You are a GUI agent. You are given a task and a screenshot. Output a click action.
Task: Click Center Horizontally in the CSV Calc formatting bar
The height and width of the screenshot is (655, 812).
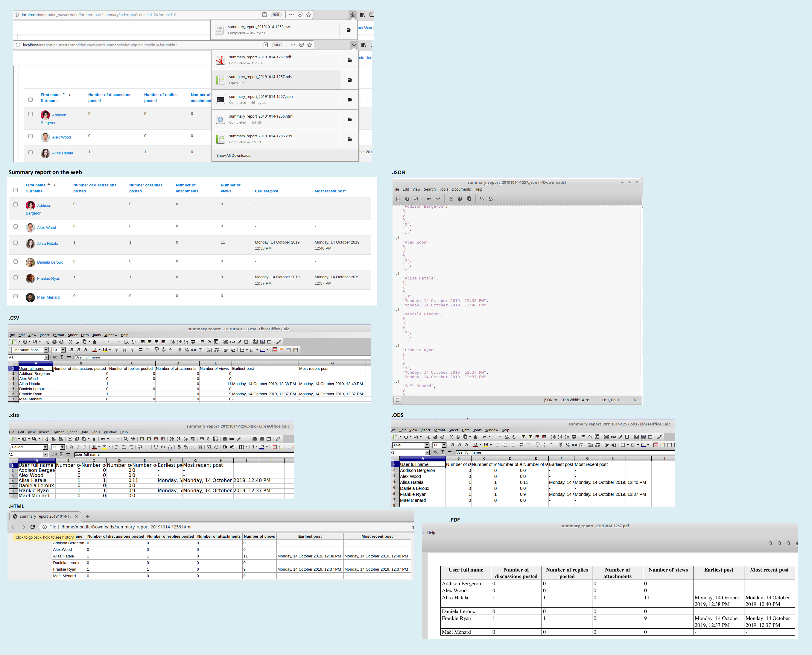coord(124,350)
